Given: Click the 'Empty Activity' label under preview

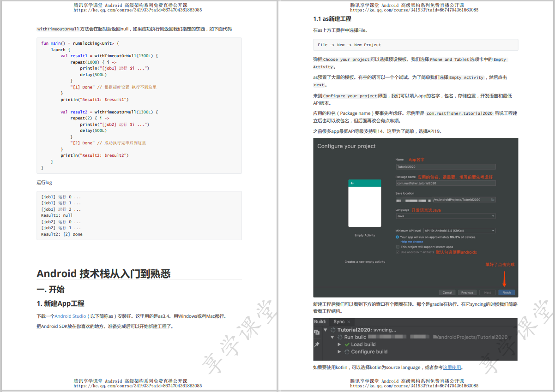Looking at the screenshot, I should (365, 235).
